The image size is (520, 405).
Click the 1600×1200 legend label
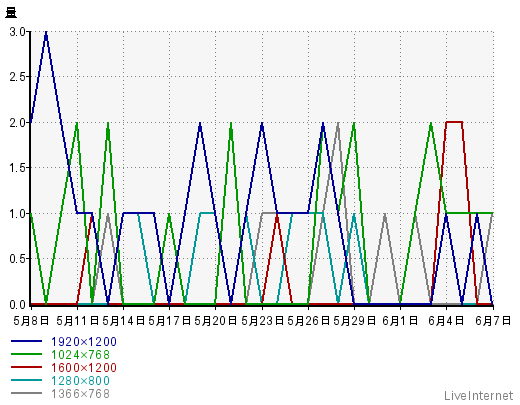coord(84,368)
